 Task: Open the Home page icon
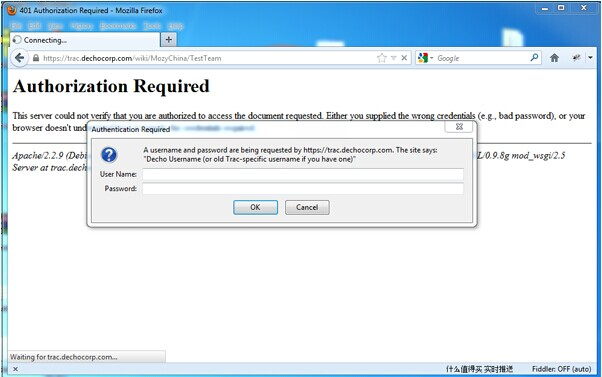click(554, 58)
